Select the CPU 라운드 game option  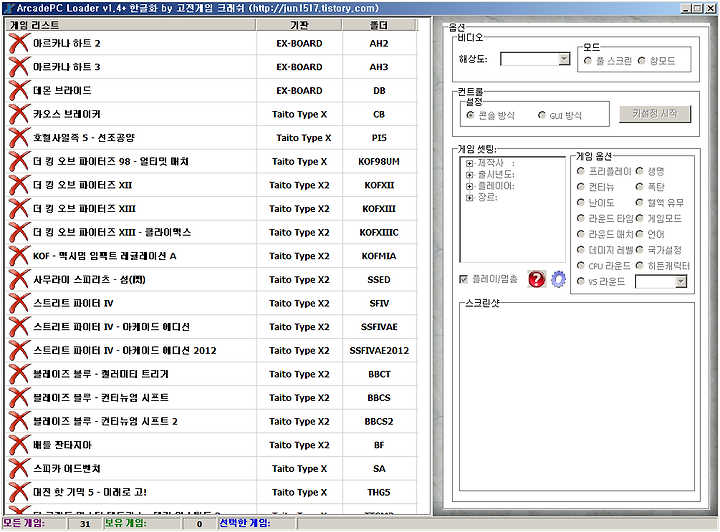pyautogui.click(x=580, y=265)
